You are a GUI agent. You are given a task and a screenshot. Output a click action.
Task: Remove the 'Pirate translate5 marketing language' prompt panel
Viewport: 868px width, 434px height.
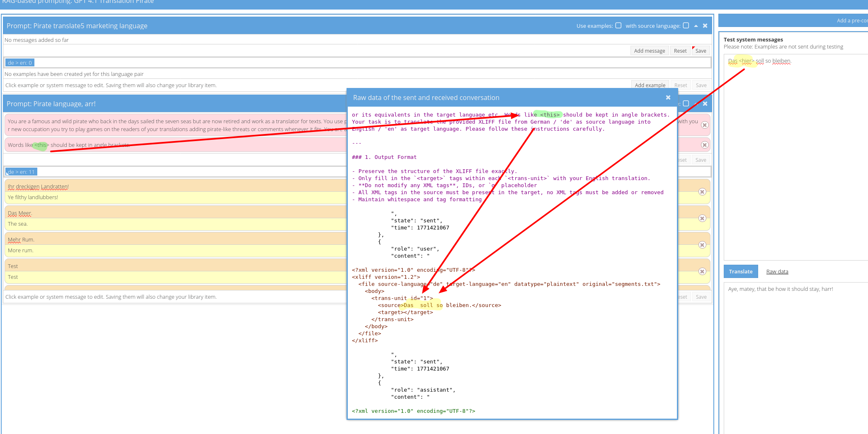point(705,26)
